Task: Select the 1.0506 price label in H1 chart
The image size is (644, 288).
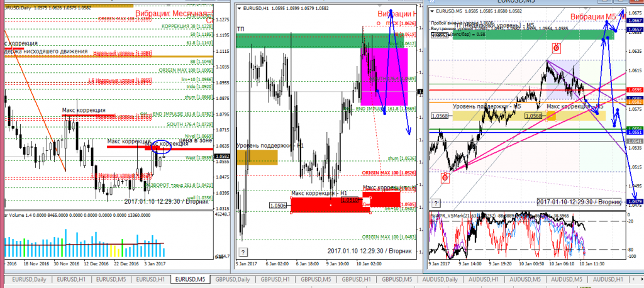Action: pos(277,205)
